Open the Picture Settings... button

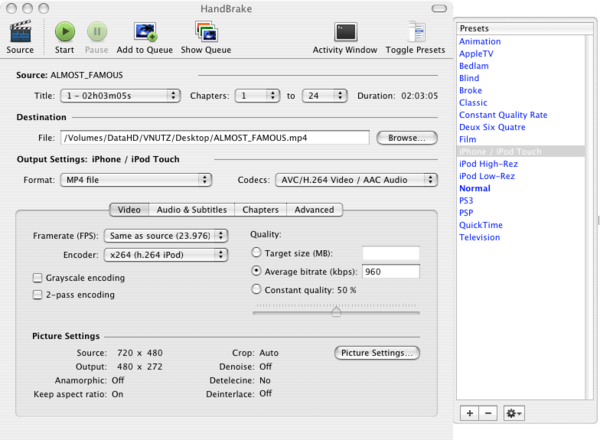pos(377,353)
